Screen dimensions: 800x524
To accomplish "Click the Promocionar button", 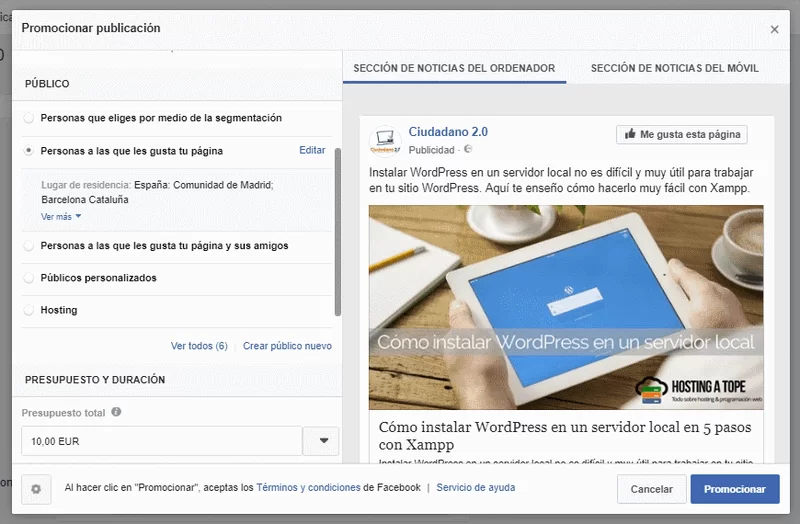I will (x=735, y=489).
